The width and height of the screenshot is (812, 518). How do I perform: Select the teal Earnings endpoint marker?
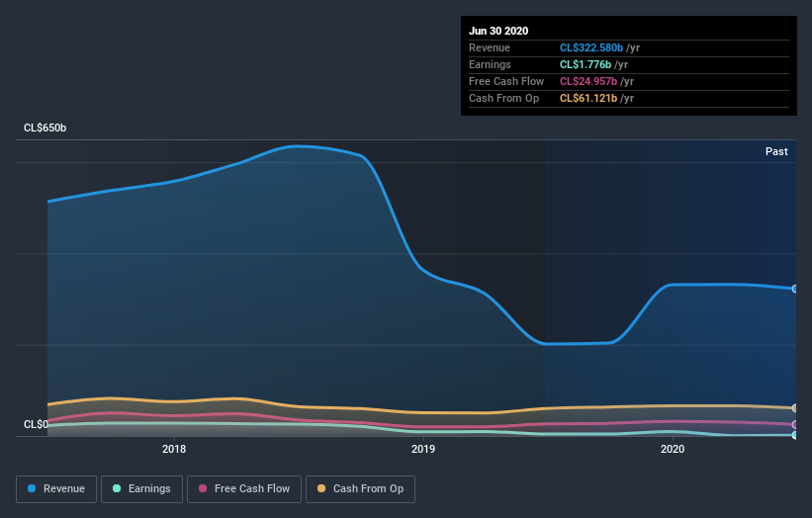click(795, 435)
